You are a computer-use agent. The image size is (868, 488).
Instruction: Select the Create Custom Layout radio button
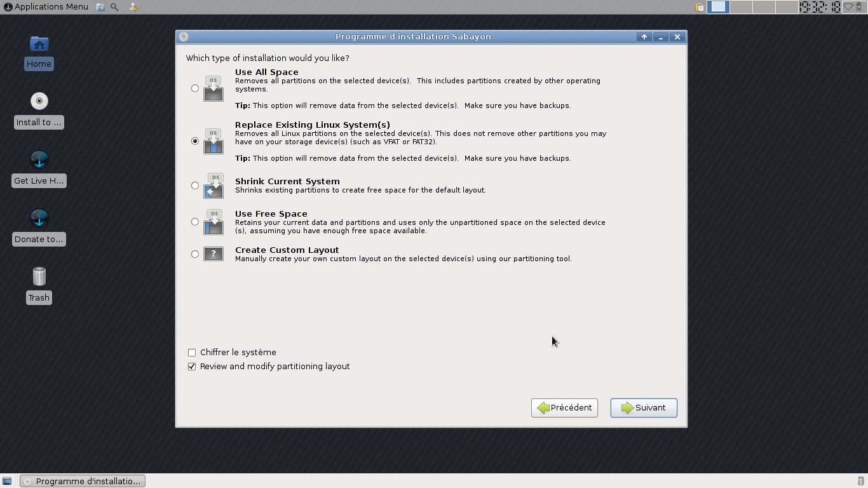pyautogui.click(x=195, y=254)
